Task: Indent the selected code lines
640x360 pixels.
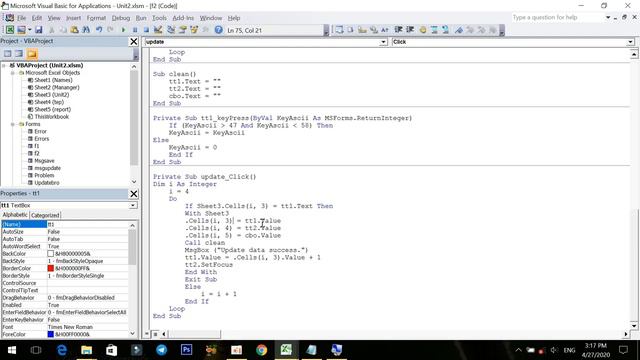Action: click(398, 30)
